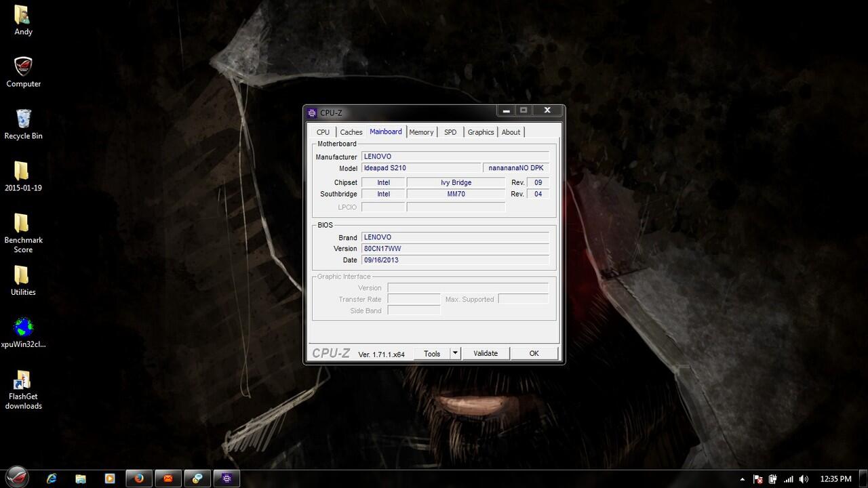868x488 pixels.
Task: Open the Action Center flag icon
Action: pos(758,479)
